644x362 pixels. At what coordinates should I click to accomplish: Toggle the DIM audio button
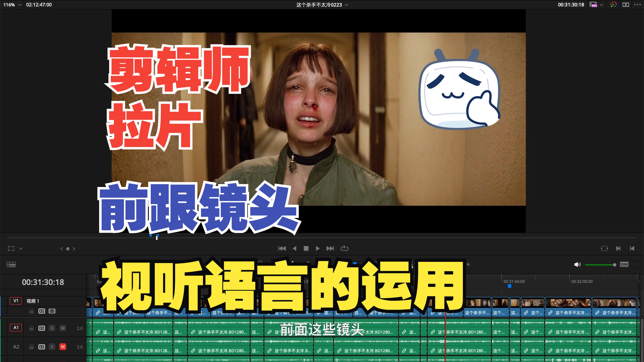point(624,264)
